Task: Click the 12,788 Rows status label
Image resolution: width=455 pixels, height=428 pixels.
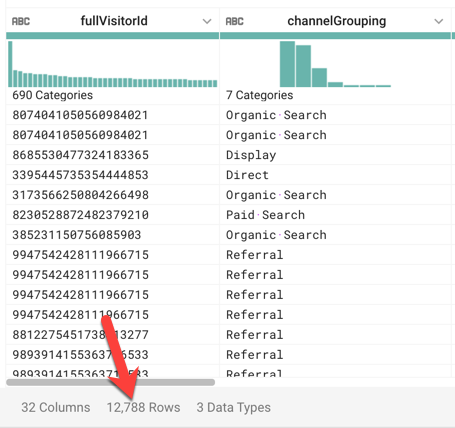Action: [143, 407]
